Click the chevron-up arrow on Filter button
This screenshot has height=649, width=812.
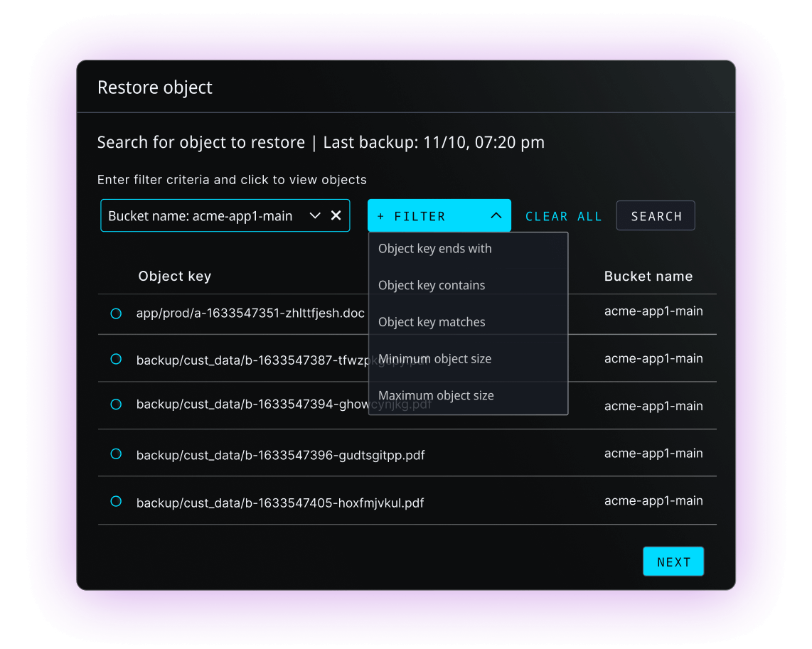point(496,215)
